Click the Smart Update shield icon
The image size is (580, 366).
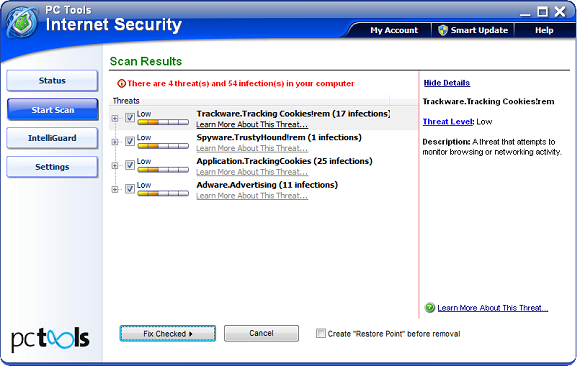point(443,30)
